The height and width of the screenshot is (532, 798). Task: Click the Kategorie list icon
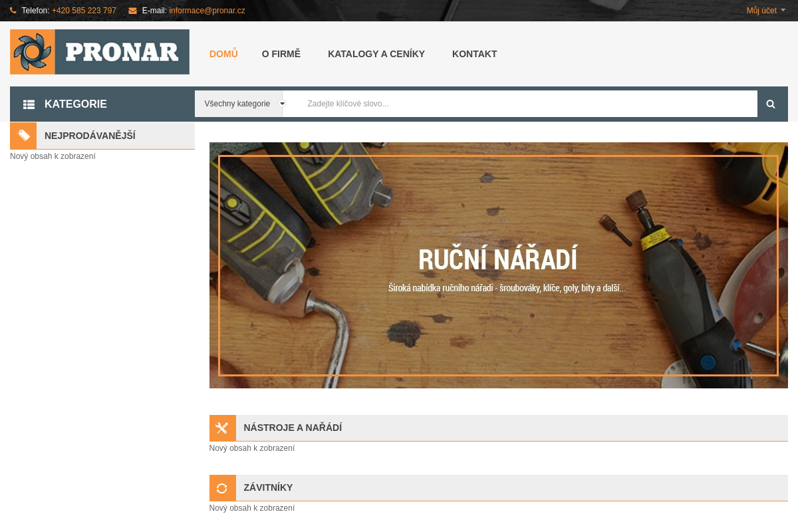pos(29,104)
